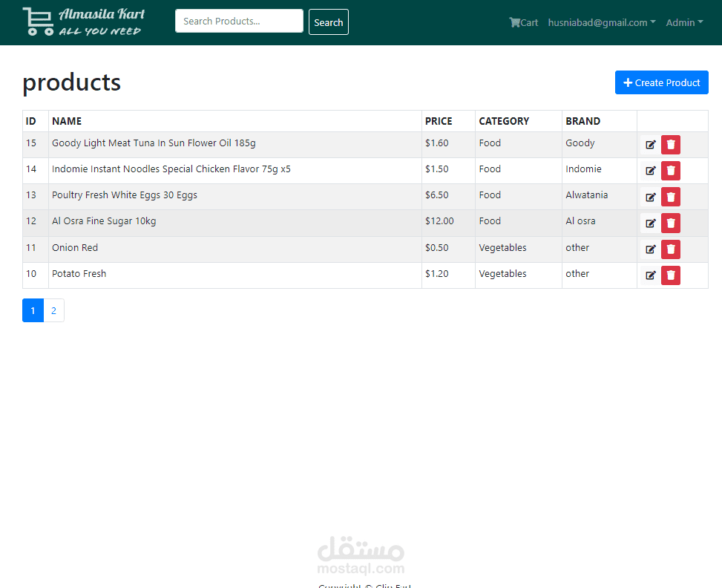Click the Alwatania brand cell

tap(600, 197)
